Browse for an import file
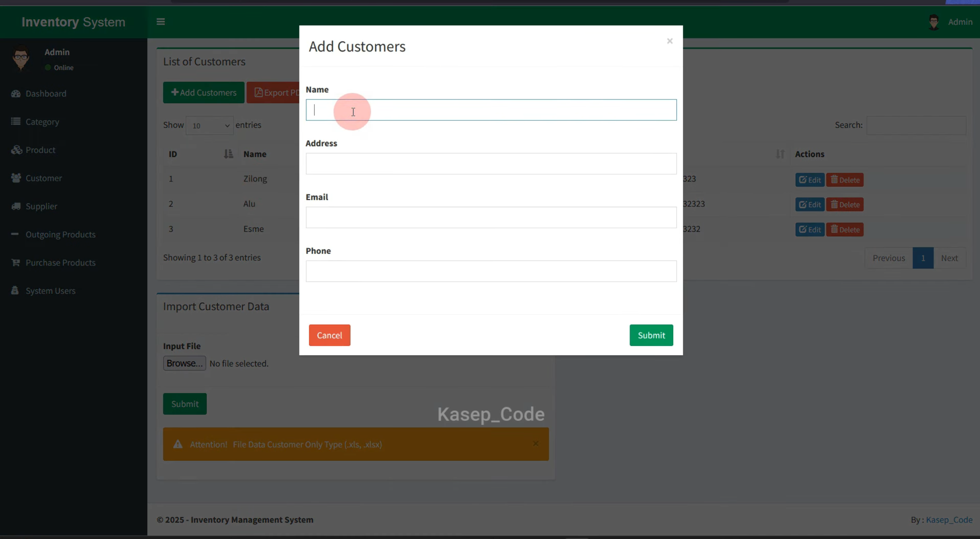 tap(184, 363)
